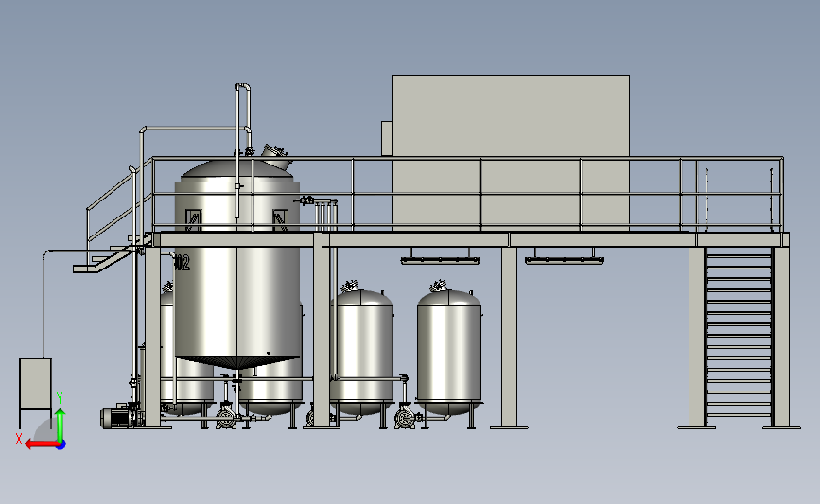The image size is (820, 504).
Task: Select the pump below the large tank cone
Action: tap(226, 416)
